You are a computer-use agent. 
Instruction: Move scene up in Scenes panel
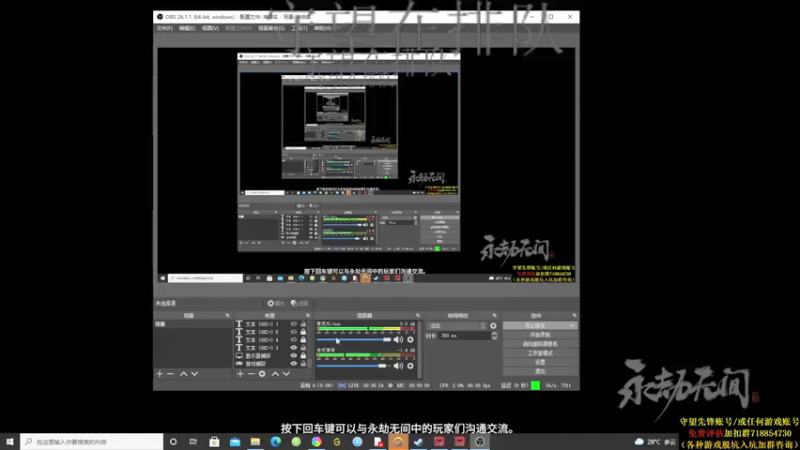click(x=183, y=374)
